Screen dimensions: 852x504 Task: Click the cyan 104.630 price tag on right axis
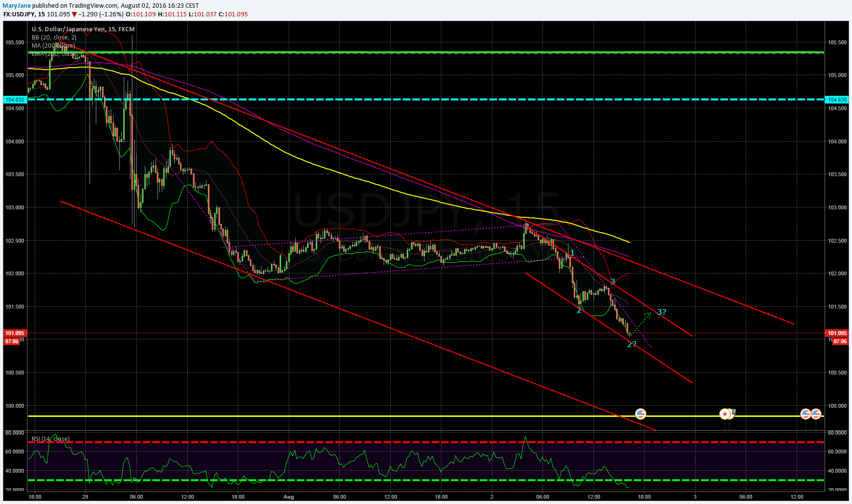pyautogui.click(x=837, y=100)
